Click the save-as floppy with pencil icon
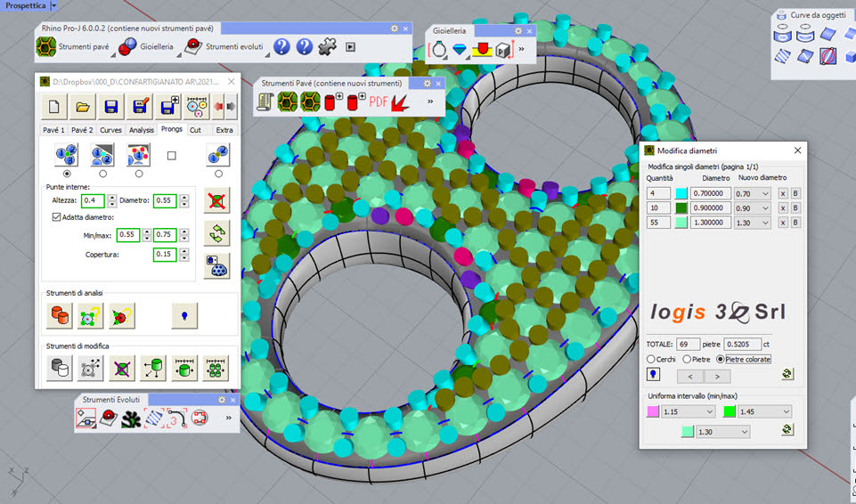Screen dimensions: 856x504 tap(140, 106)
